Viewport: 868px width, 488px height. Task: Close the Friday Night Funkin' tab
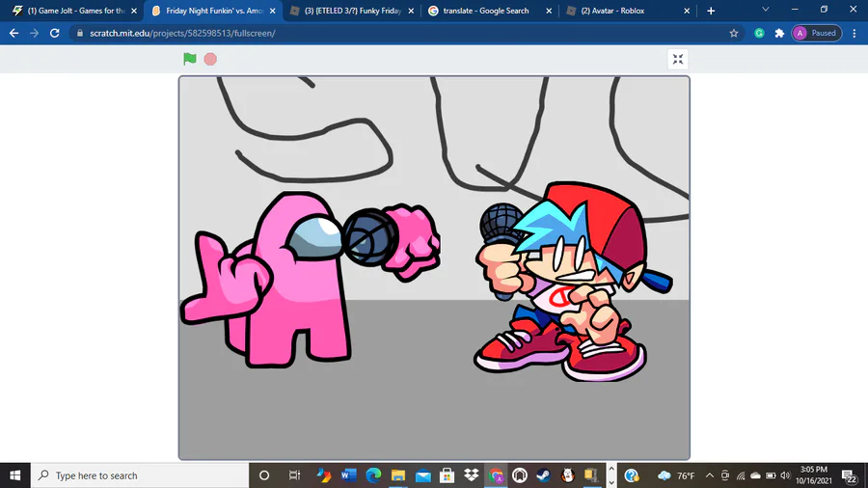click(272, 11)
